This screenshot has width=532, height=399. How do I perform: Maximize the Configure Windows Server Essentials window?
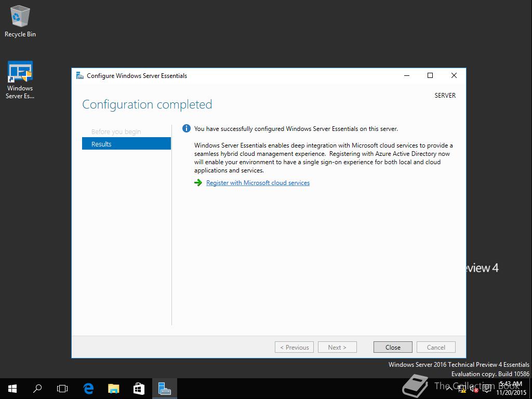tap(430, 76)
